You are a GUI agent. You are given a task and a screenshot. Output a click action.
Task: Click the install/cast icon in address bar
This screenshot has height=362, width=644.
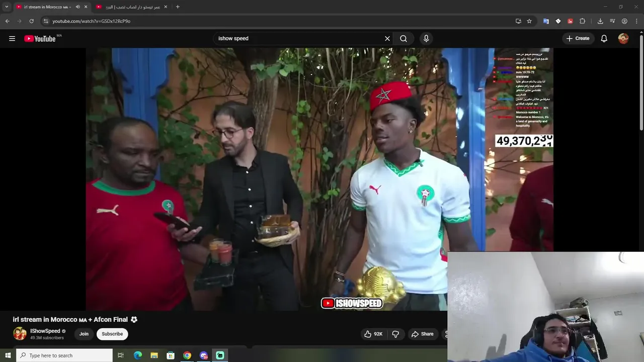[518, 21]
